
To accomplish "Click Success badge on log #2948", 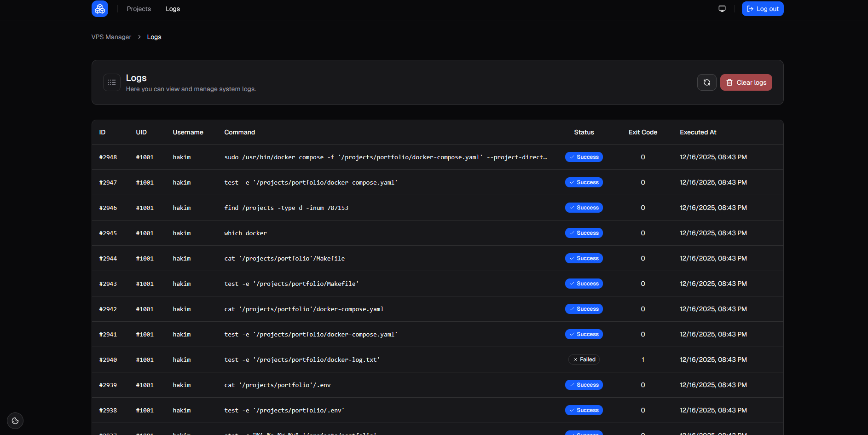I will pos(584,157).
